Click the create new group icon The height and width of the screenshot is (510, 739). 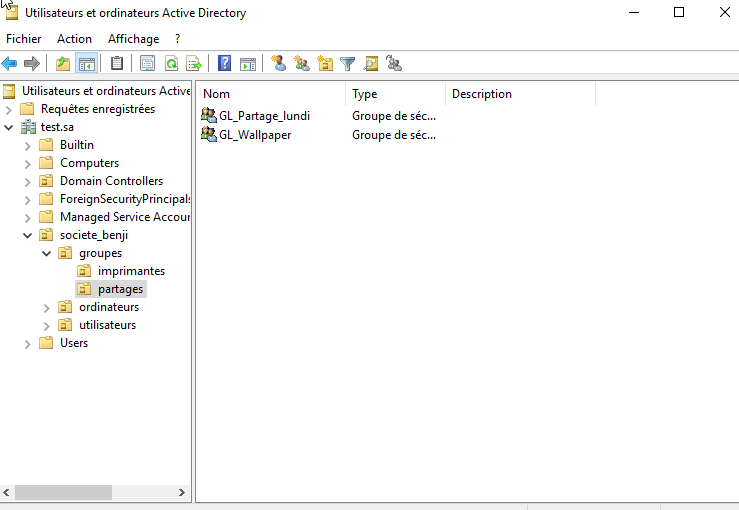tap(302, 64)
